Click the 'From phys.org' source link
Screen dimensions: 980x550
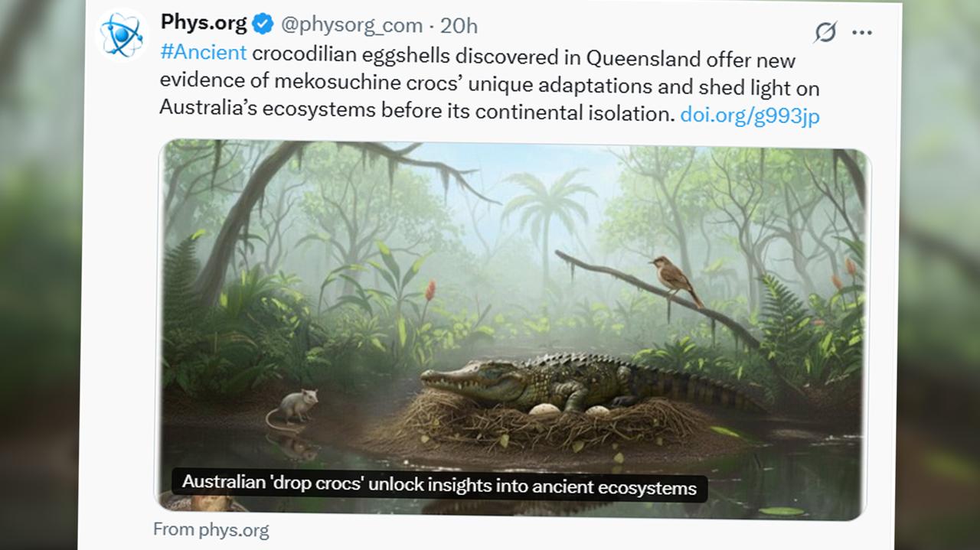click(211, 529)
